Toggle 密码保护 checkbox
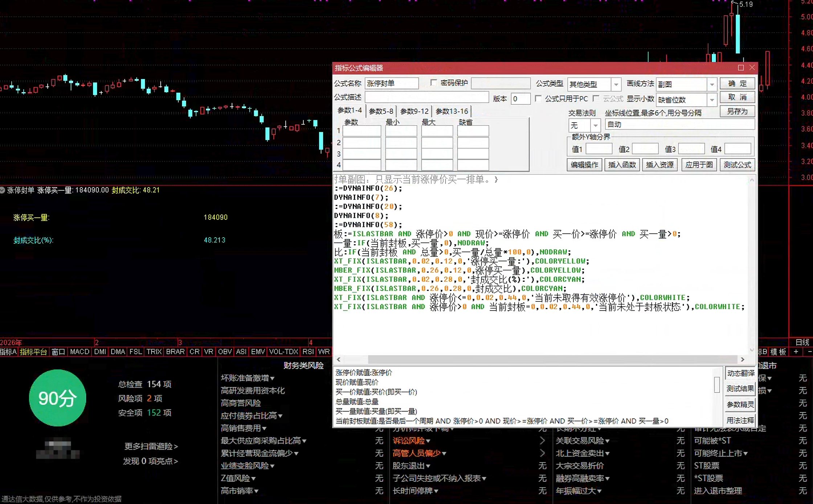 pyautogui.click(x=433, y=83)
